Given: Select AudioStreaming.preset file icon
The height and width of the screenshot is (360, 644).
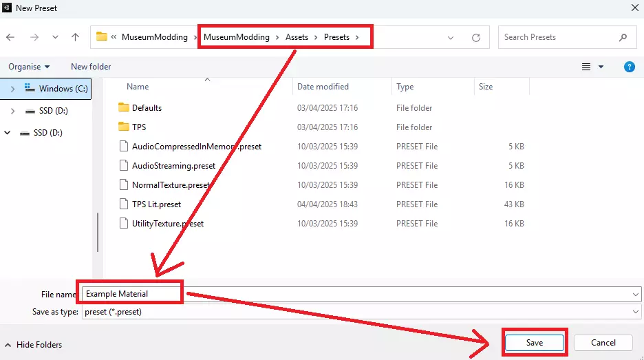Looking at the screenshot, I should [124, 166].
